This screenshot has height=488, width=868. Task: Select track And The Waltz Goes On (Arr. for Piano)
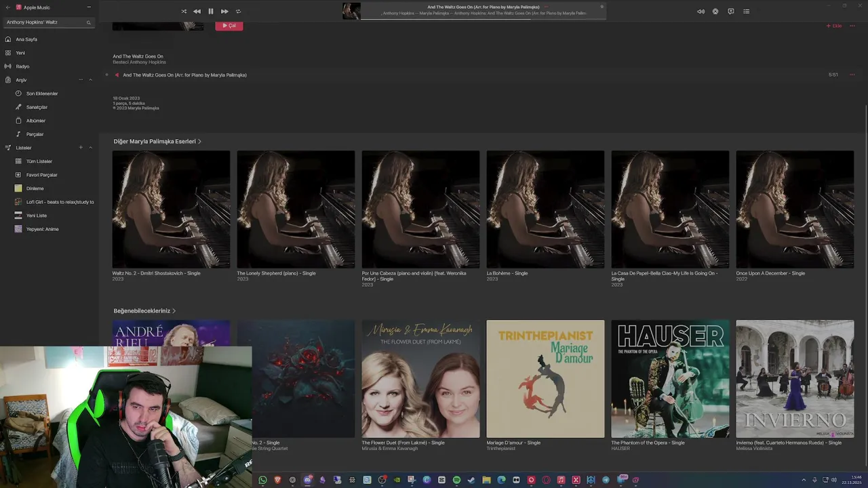coord(184,75)
